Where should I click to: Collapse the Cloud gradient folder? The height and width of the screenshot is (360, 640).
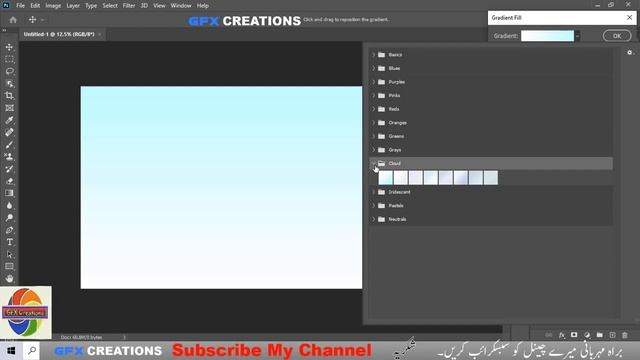tap(373, 163)
